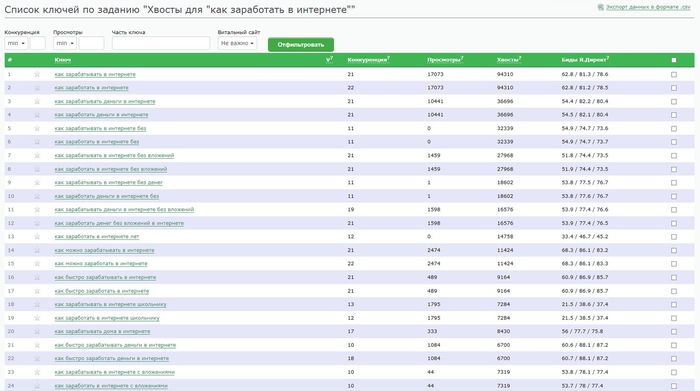Open the Конкуренция min dropdown

tap(16, 43)
